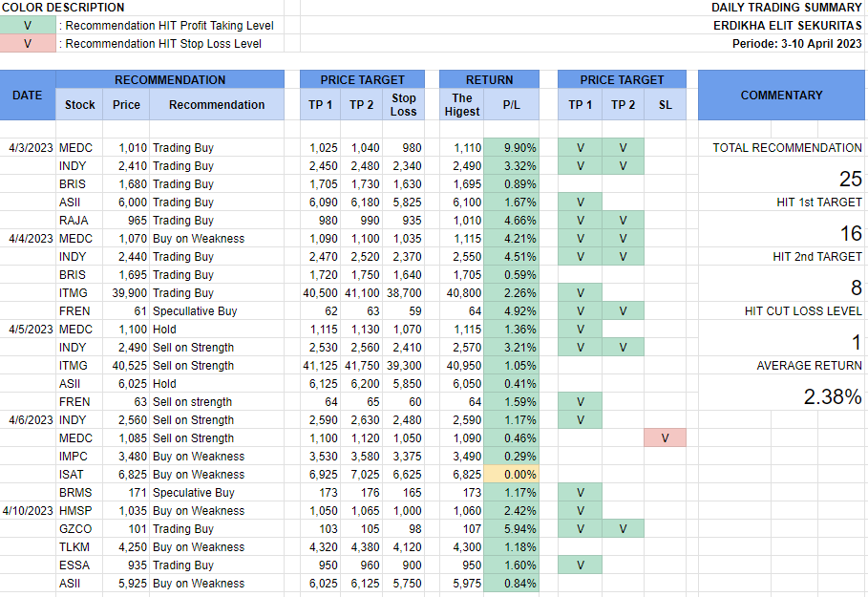Click the green Profit Taking legend swatch
The height and width of the screenshot is (597, 868).
pos(28,26)
